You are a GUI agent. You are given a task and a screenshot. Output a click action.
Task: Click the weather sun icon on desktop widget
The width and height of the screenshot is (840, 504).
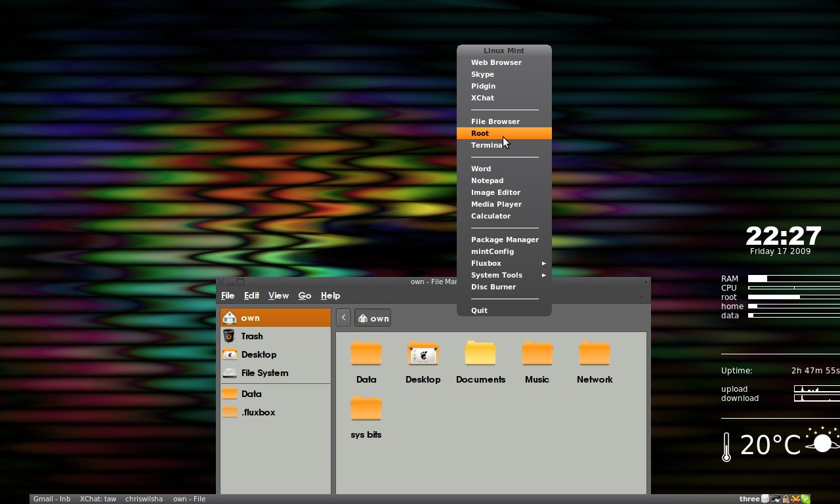[822, 442]
